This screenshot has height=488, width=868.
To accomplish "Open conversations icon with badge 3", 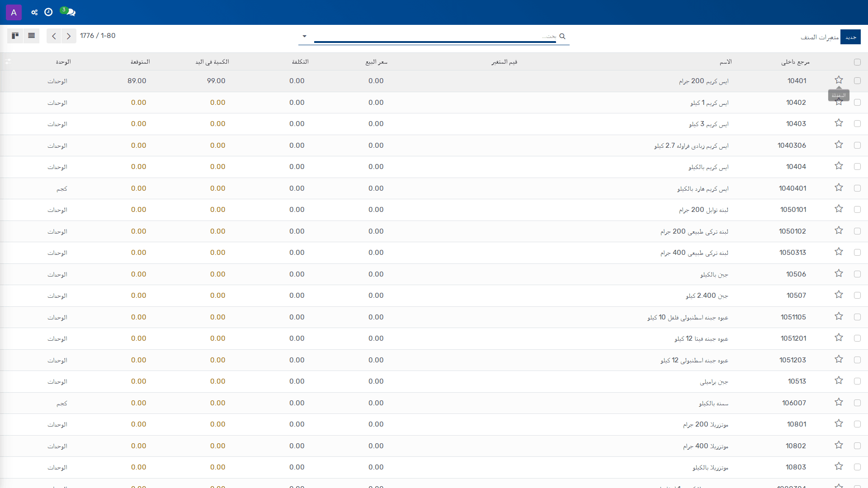I will pyautogui.click(x=68, y=12).
